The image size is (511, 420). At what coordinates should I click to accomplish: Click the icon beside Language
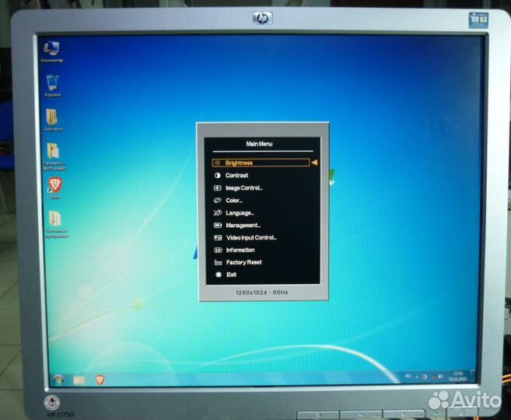(x=217, y=213)
